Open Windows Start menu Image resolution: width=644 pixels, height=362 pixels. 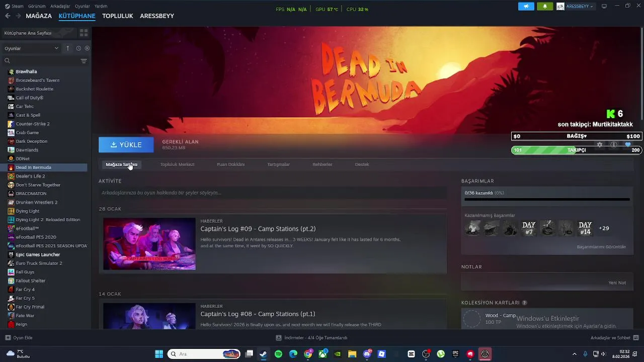pos(159,354)
